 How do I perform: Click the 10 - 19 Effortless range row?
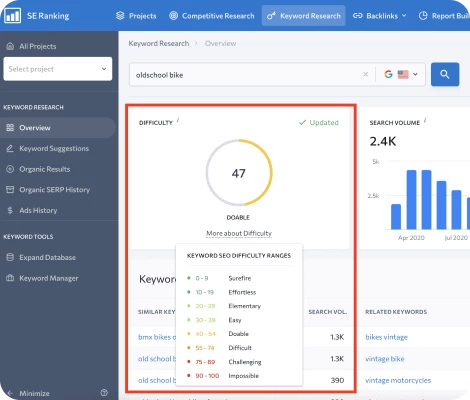[239, 292]
